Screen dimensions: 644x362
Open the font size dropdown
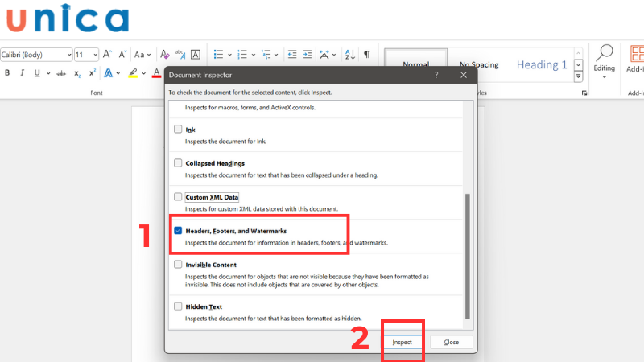95,55
